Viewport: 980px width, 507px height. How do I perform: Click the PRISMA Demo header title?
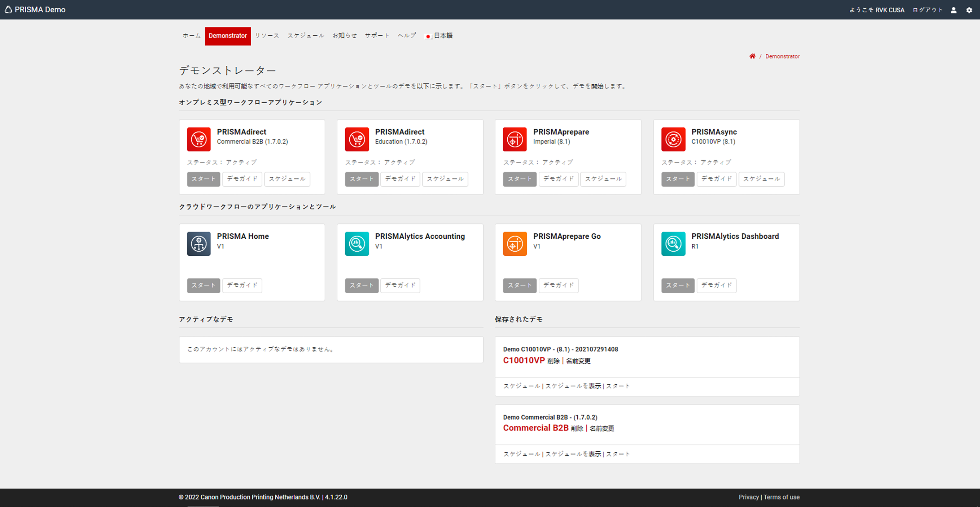point(40,9)
